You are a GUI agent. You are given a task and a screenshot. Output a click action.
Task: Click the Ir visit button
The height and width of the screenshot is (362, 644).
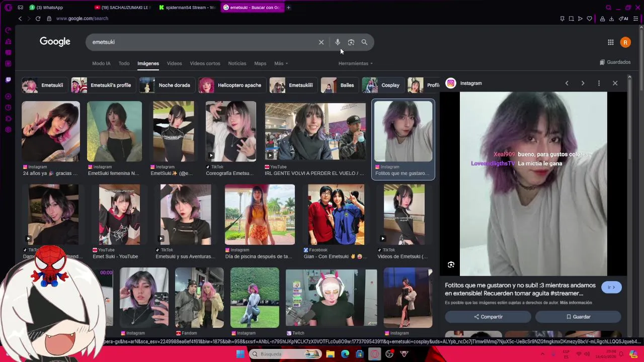[611, 288]
